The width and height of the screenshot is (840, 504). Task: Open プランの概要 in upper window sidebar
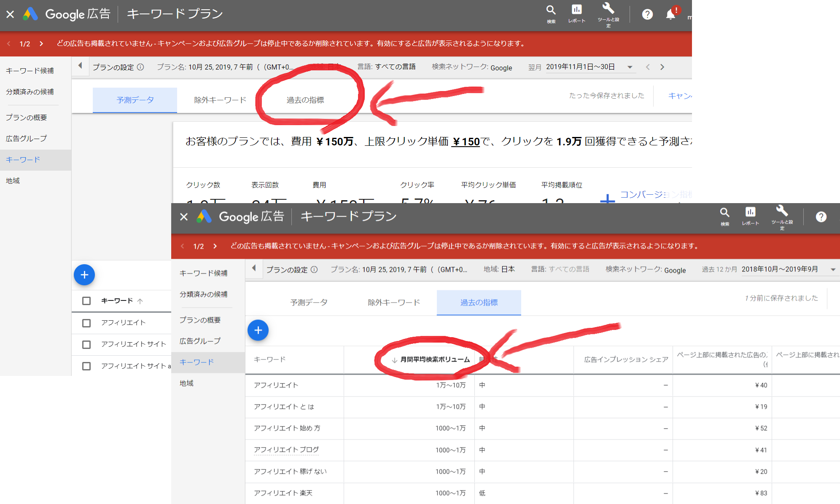[26, 118]
